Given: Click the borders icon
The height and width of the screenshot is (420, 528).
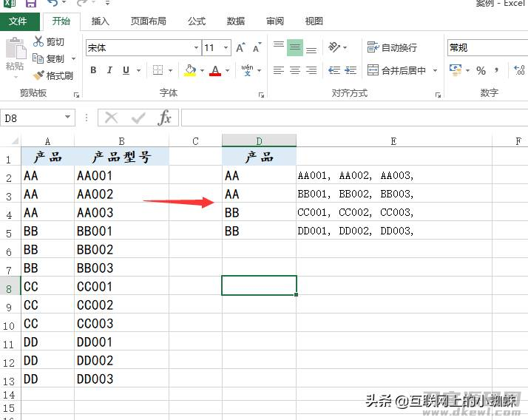Looking at the screenshot, I should click(x=158, y=70).
